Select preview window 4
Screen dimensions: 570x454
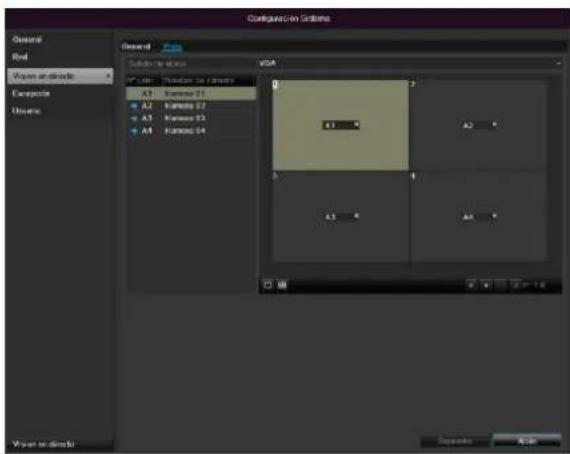(478, 217)
